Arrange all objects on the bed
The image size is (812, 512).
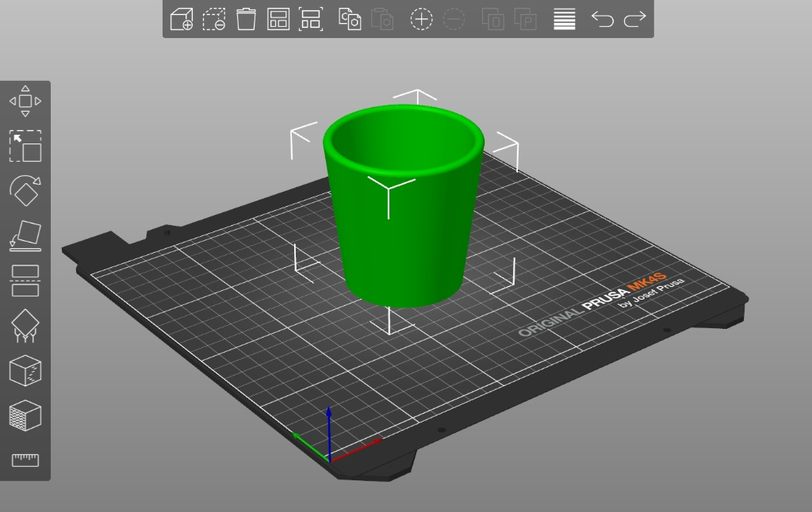pyautogui.click(x=278, y=19)
